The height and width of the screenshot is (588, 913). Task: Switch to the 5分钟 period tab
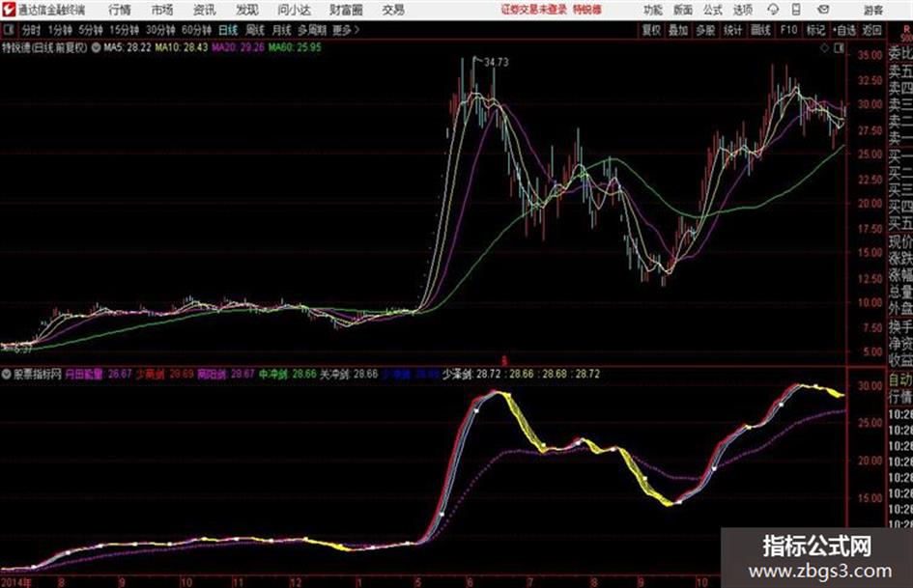(x=91, y=30)
